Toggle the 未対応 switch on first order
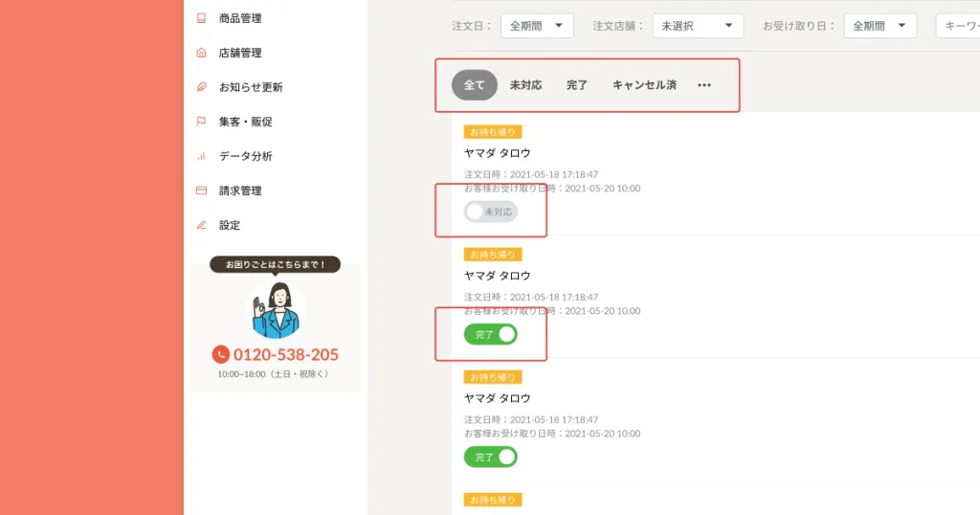The height and width of the screenshot is (515, 980). tap(490, 212)
